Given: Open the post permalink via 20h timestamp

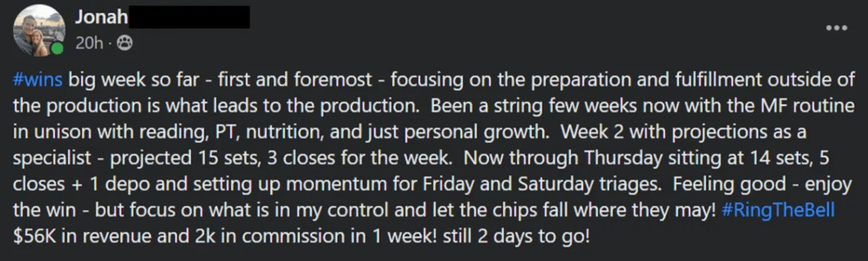Looking at the screenshot, I should (90, 43).
